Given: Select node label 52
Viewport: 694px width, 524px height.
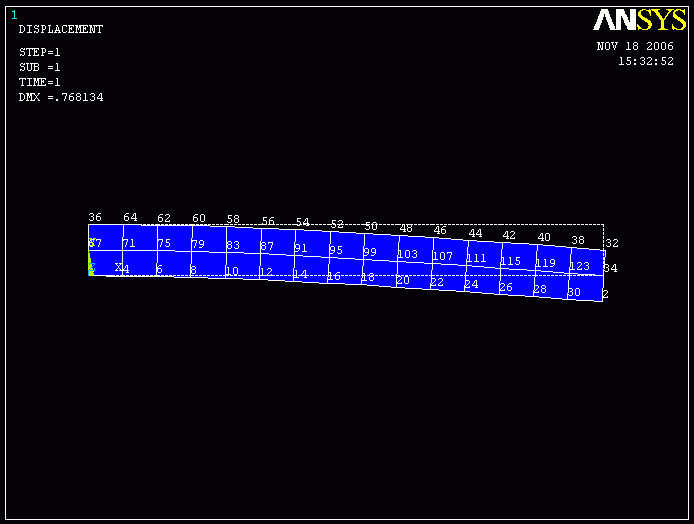Looking at the screenshot, I should coord(337,224).
